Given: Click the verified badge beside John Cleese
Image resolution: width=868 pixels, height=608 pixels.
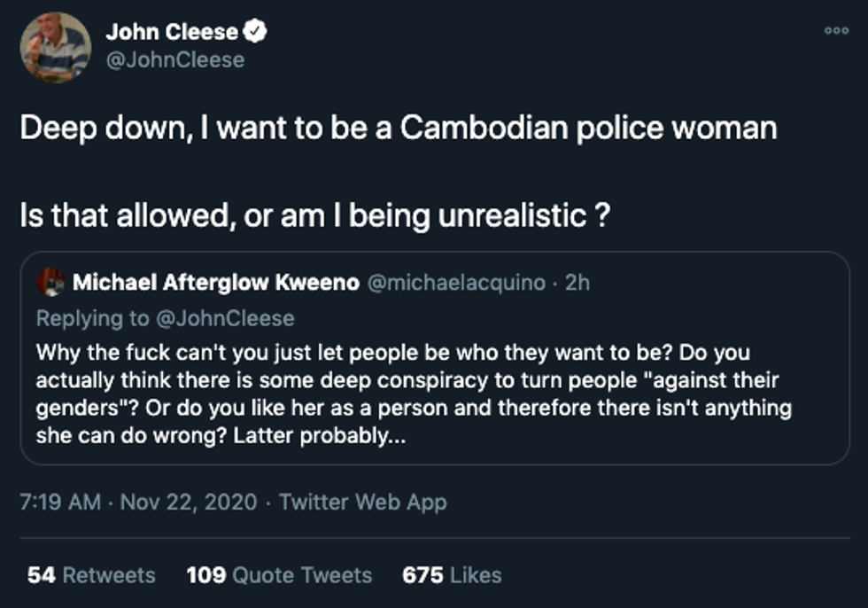Looking at the screenshot, I should 256,32.
